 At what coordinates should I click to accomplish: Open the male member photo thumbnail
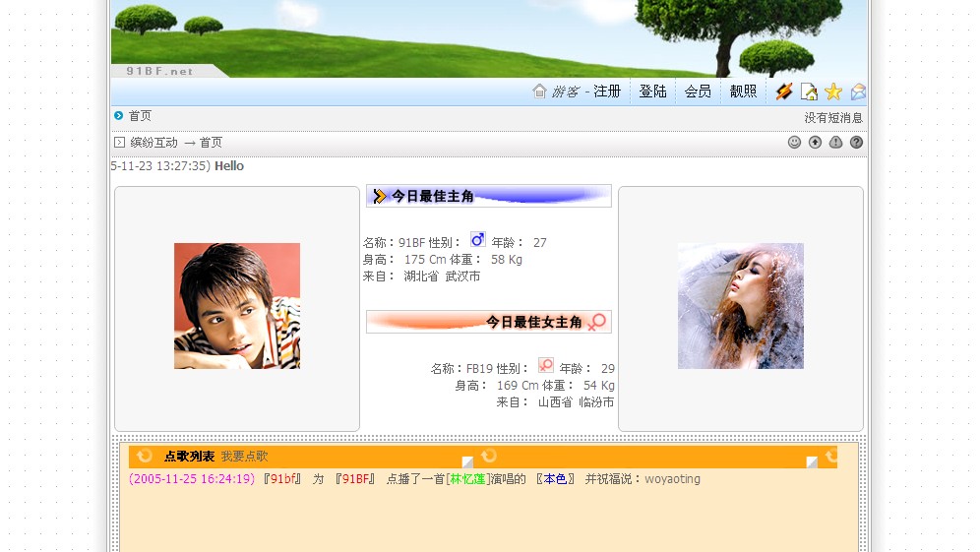point(237,306)
